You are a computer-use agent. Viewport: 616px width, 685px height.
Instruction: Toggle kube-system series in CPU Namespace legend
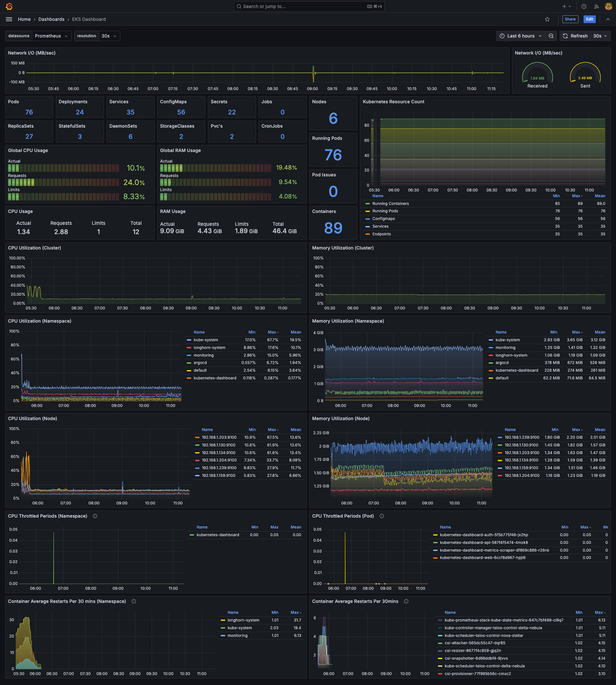click(206, 340)
